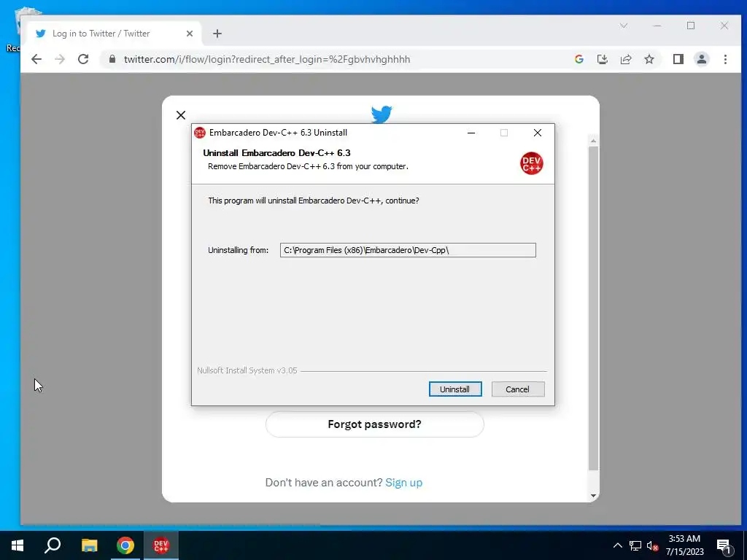Open a new Chrome tab
The height and width of the screenshot is (560, 747).
coord(217,34)
